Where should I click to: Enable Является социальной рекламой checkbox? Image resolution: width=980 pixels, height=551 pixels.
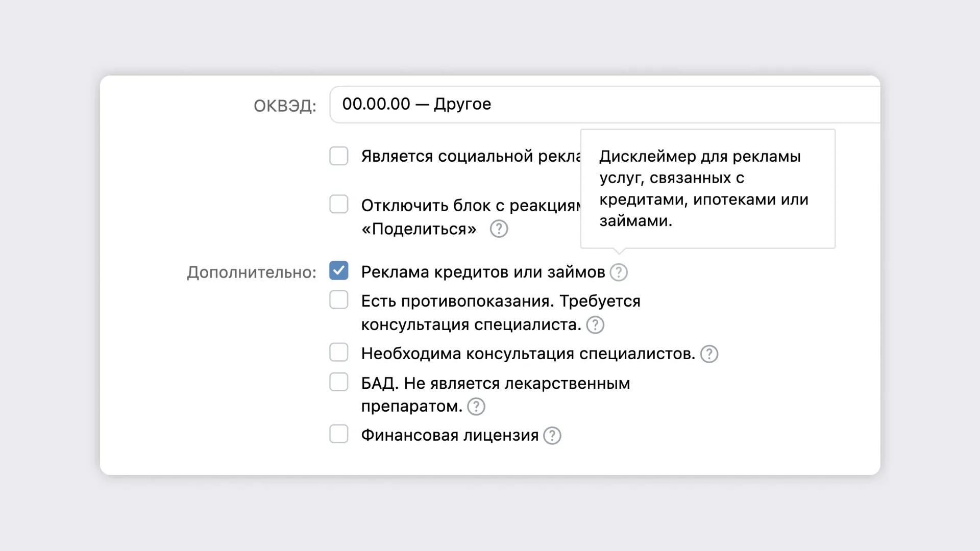339,156
